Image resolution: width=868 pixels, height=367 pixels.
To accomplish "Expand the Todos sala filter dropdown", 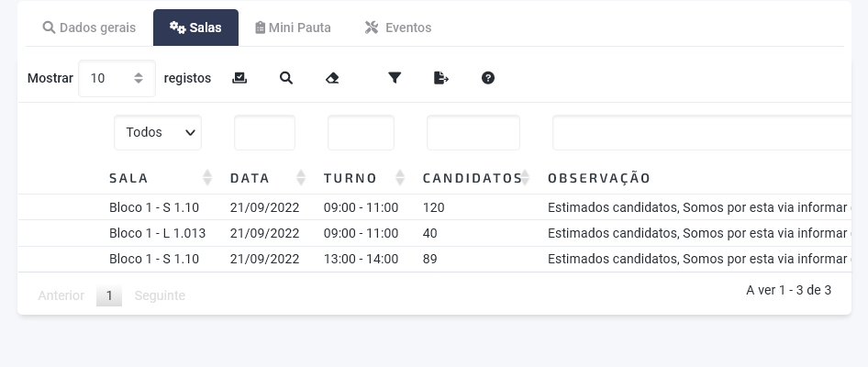I will (x=158, y=132).
